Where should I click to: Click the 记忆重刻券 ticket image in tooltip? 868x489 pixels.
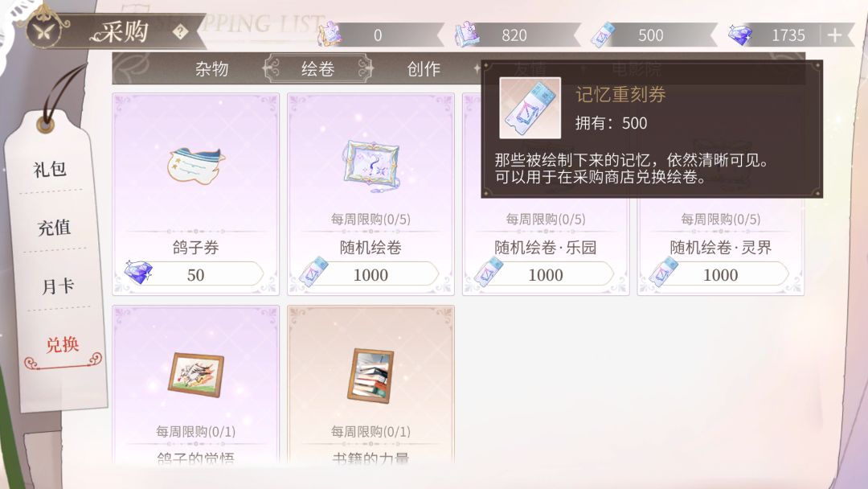coord(530,108)
